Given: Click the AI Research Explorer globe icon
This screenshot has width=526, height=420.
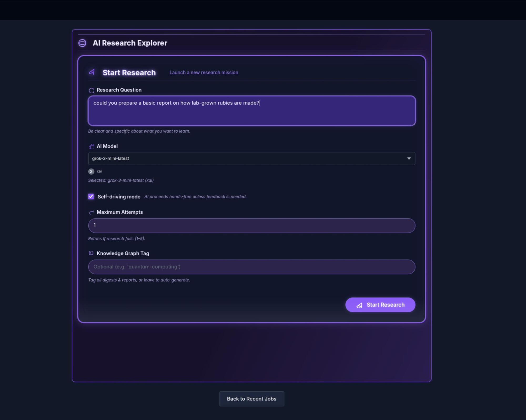Looking at the screenshot, I should (82, 43).
